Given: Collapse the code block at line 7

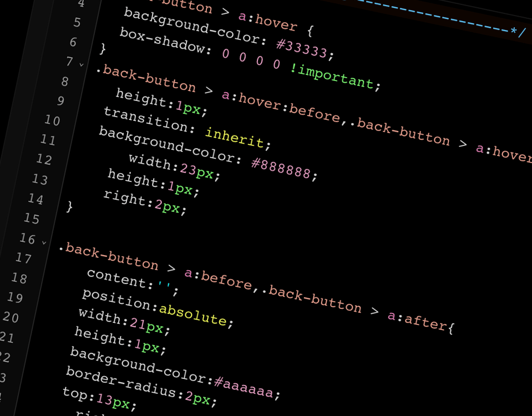Looking at the screenshot, I should 82,64.
